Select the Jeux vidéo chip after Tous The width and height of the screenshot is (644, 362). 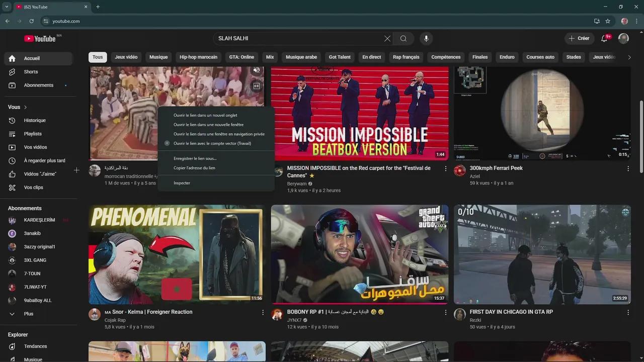(126, 57)
